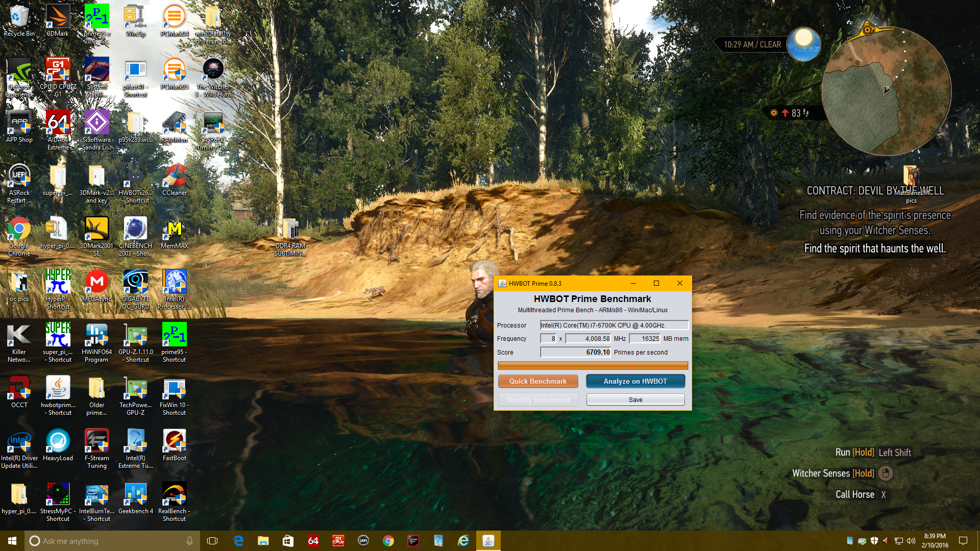The height and width of the screenshot is (551, 980).
Task: Click the Score value field
Action: pyautogui.click(x=575, y=352)
